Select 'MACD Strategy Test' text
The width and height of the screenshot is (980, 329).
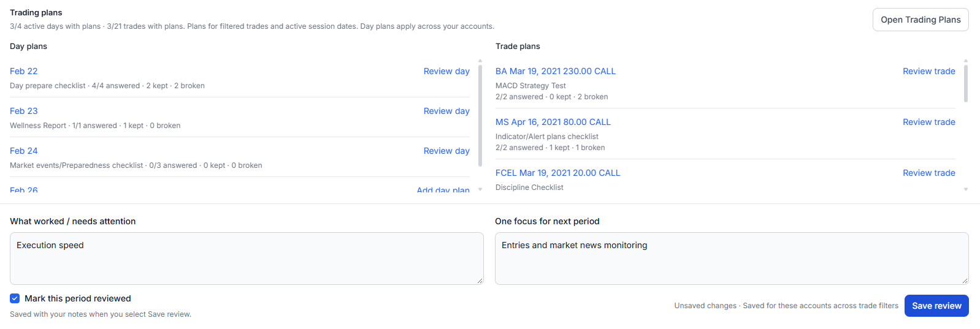(530, 86)
